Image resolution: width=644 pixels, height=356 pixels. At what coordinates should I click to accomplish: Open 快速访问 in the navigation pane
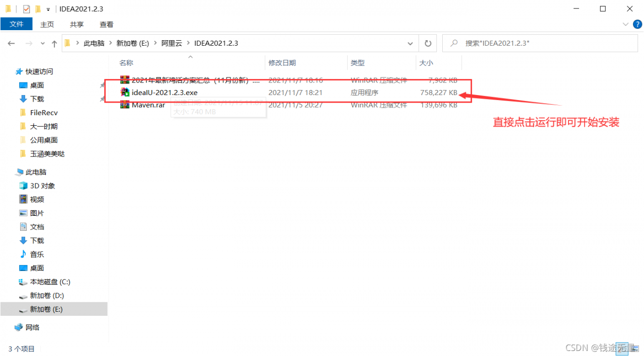(39, 71)
